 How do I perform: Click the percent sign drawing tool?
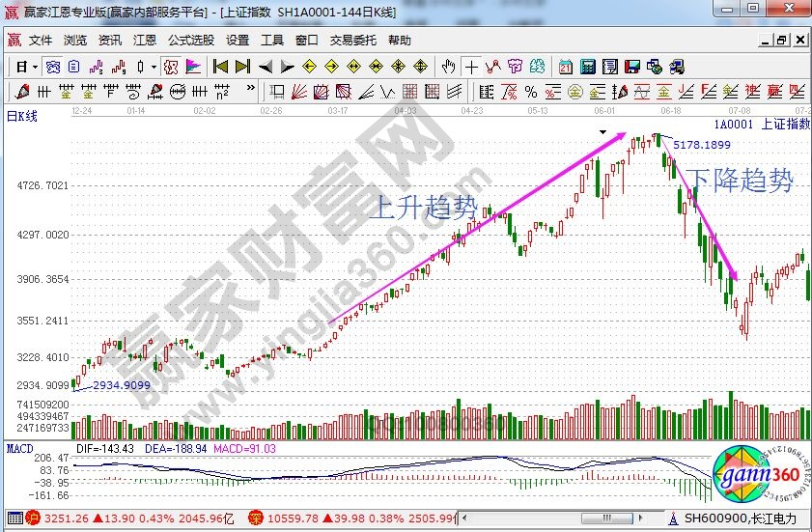pyautogui.click(x=530, y=92)
